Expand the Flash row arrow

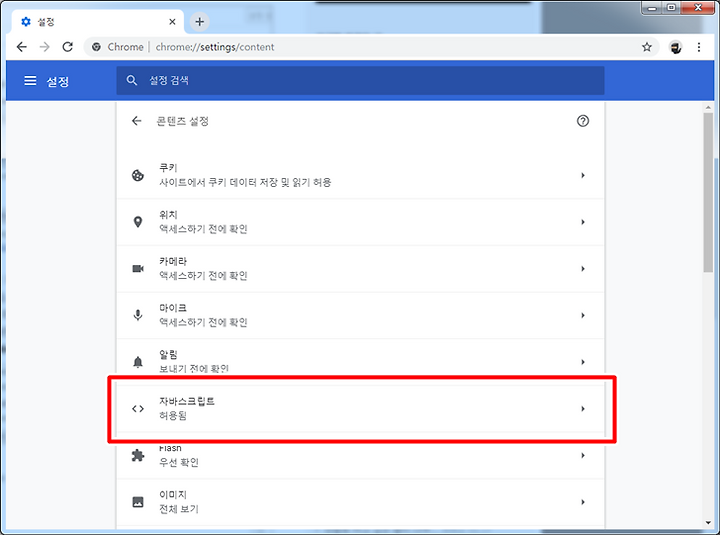click(x=583, y=455)
